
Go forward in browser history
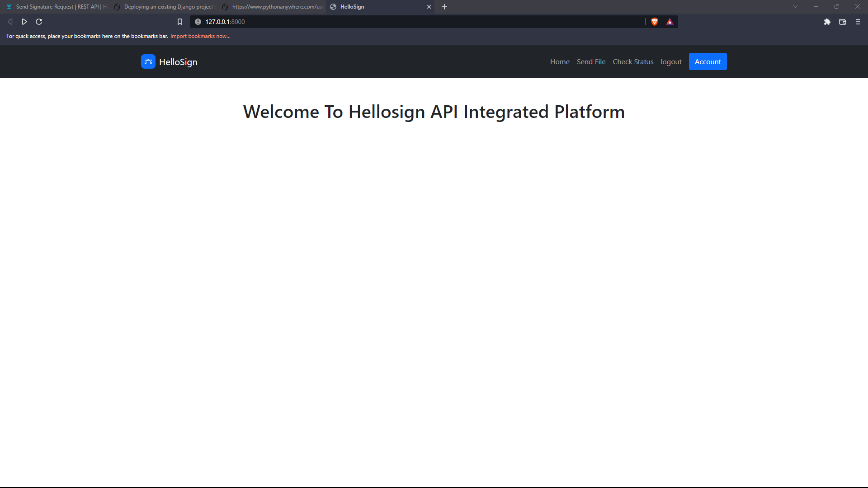(x=24, y=22)
